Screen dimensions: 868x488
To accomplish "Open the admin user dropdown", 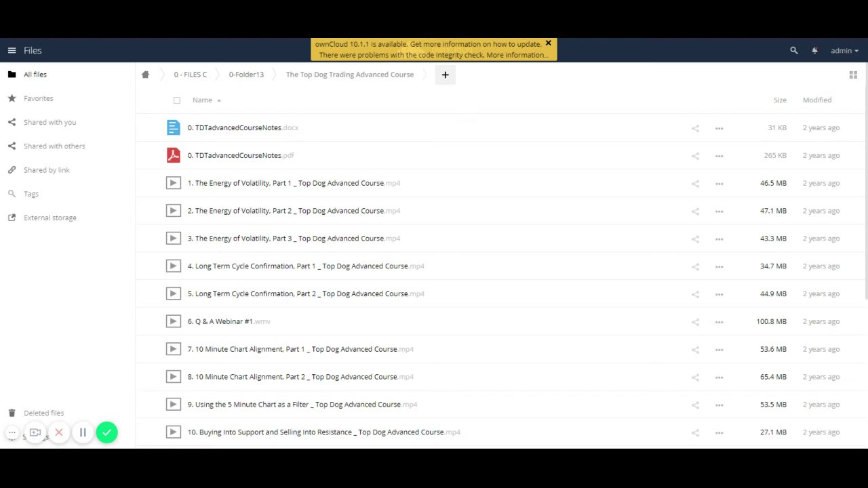I will point(844,50).
